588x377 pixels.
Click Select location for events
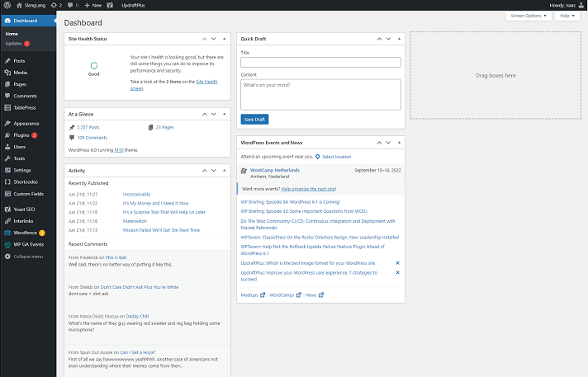pyautogui.click(x=337, y=157)
